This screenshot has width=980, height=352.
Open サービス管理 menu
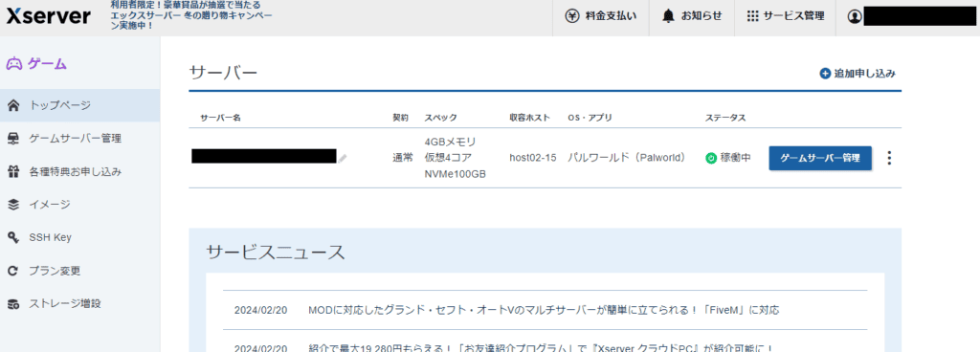pyautogui.click(x=785, y=16)
